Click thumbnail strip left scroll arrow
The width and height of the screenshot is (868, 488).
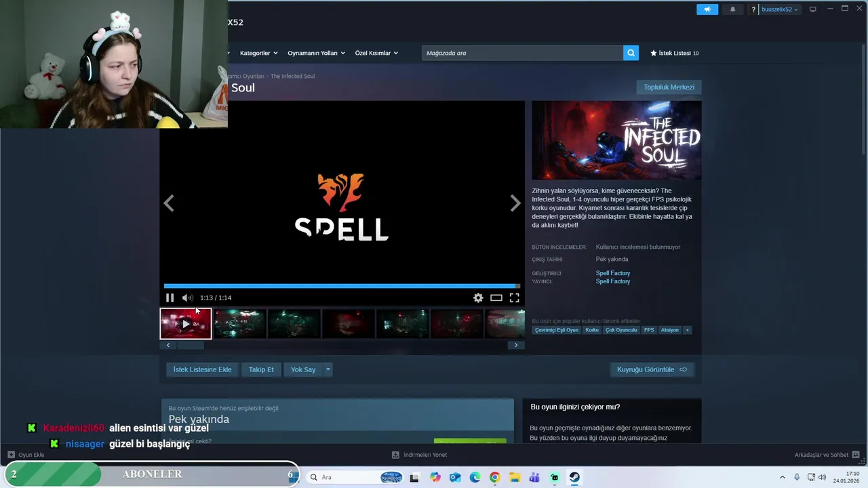click(168, 345)
